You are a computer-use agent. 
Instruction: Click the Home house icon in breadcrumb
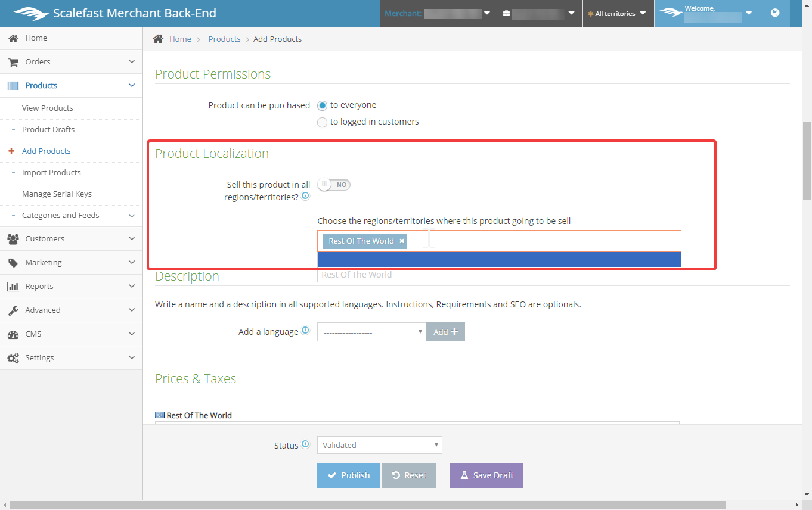158,39
